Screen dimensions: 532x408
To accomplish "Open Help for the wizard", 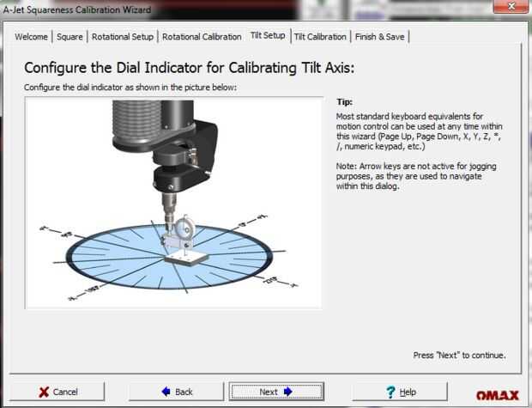I will click(400, 392).
